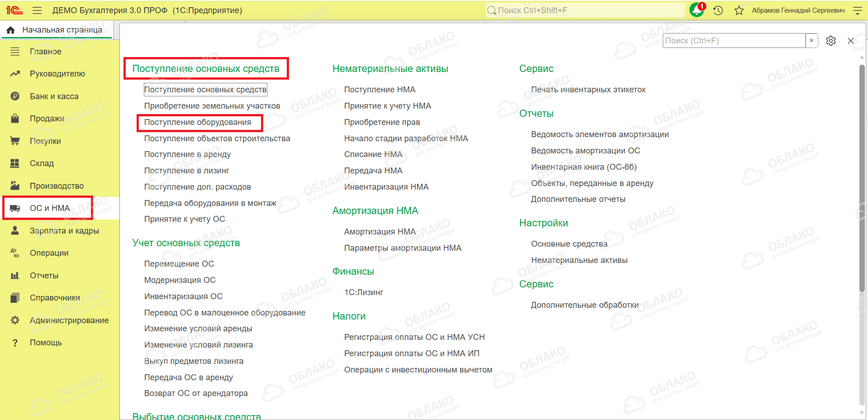This screenshot has width=868, height=420.
Task: Open Объекты, переданные в аренду report
Action: click(x=592, y=183)
